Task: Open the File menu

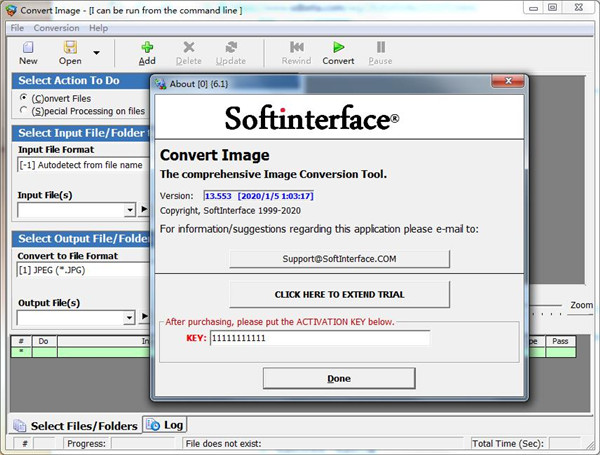Action: point(16,28)
